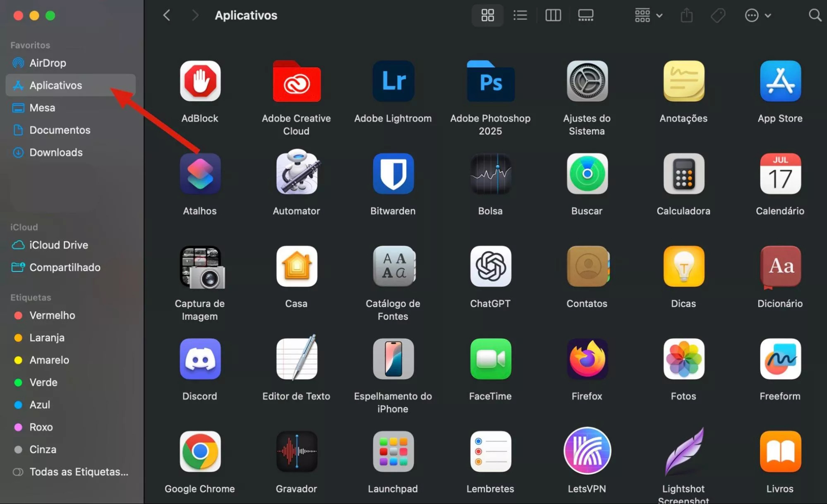Switch to column view mode
Image resolution: width=827 pixels, height=504 pixels.
tap(553, 16)
